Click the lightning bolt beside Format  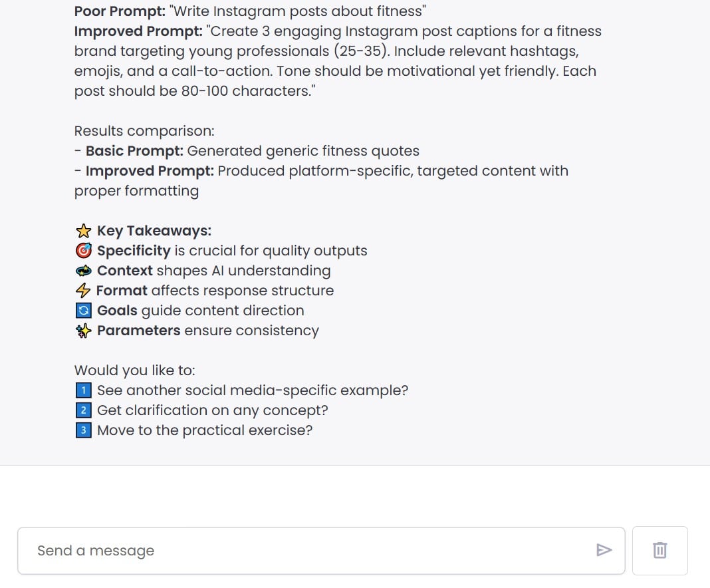pos(83,291)
